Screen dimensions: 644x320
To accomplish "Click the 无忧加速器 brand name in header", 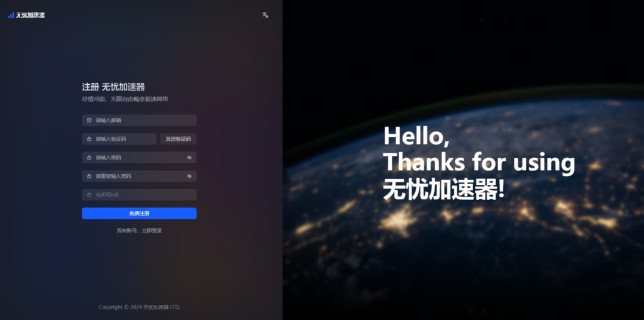I will point(31,15).
